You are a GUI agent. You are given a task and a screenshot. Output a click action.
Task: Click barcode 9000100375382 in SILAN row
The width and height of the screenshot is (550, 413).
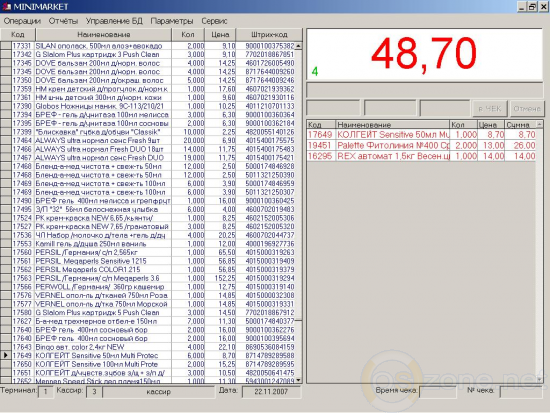click(x=270, y=46)
